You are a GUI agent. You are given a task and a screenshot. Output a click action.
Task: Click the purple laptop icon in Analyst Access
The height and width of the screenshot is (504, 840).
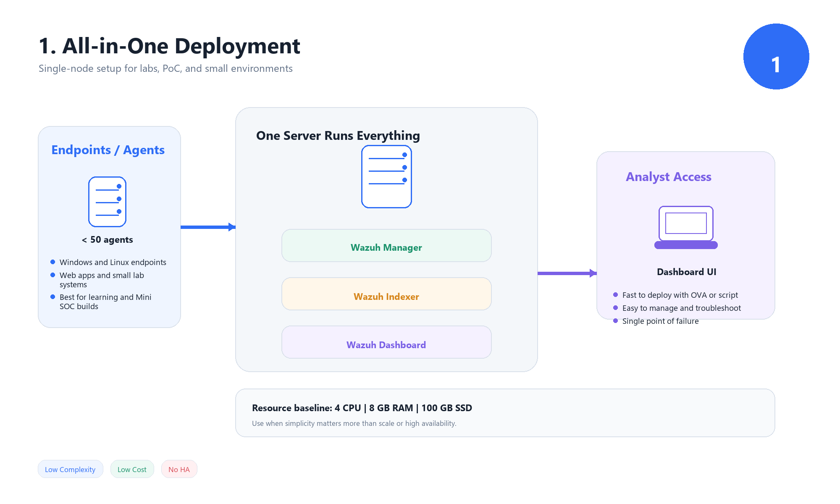pos(686,227)
